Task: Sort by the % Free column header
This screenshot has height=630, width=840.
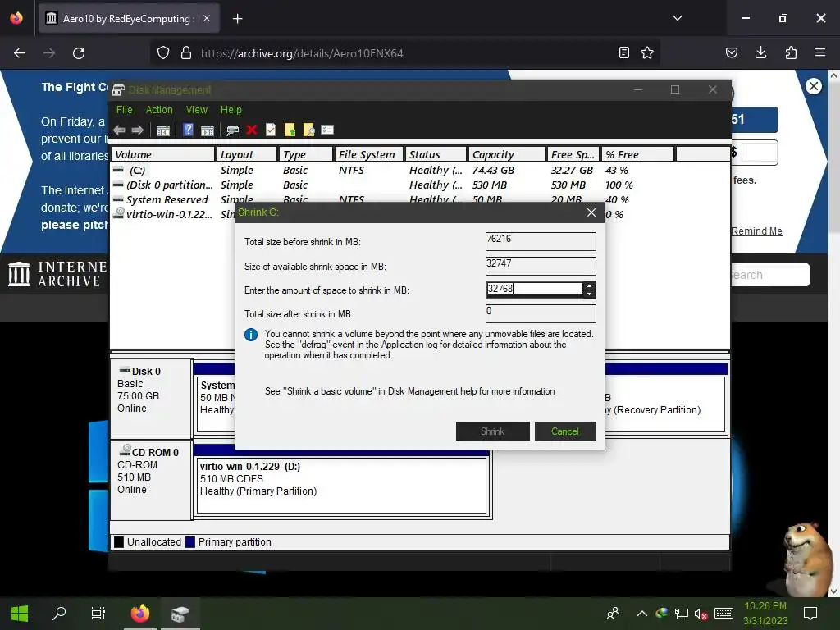Action: [x=637, y=154]
